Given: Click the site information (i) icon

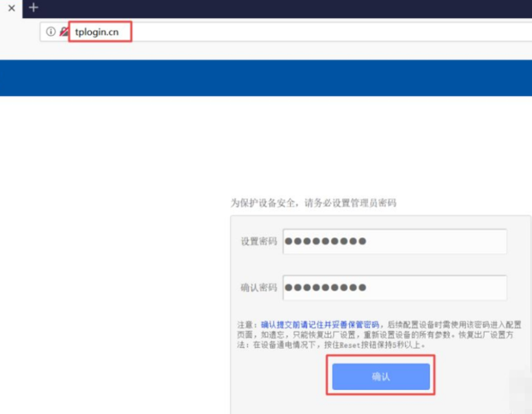Looking at the screenshot, I should (51, 32).
